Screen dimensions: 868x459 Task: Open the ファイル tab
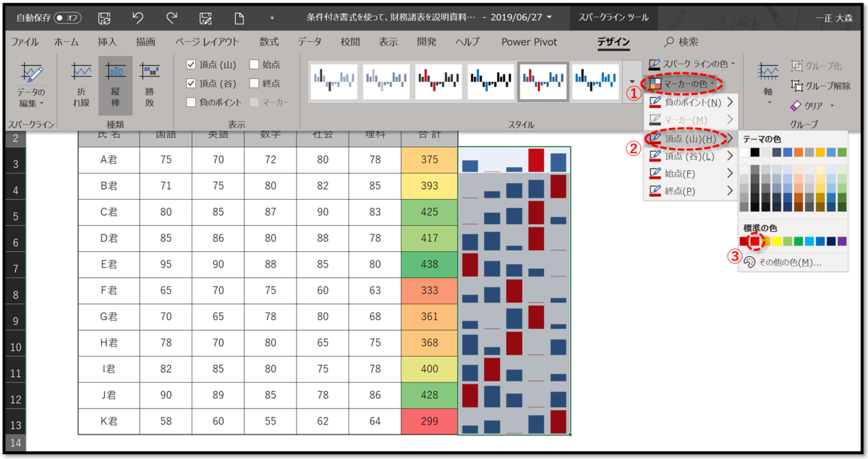pyautogui.click(x=25, y=42)
